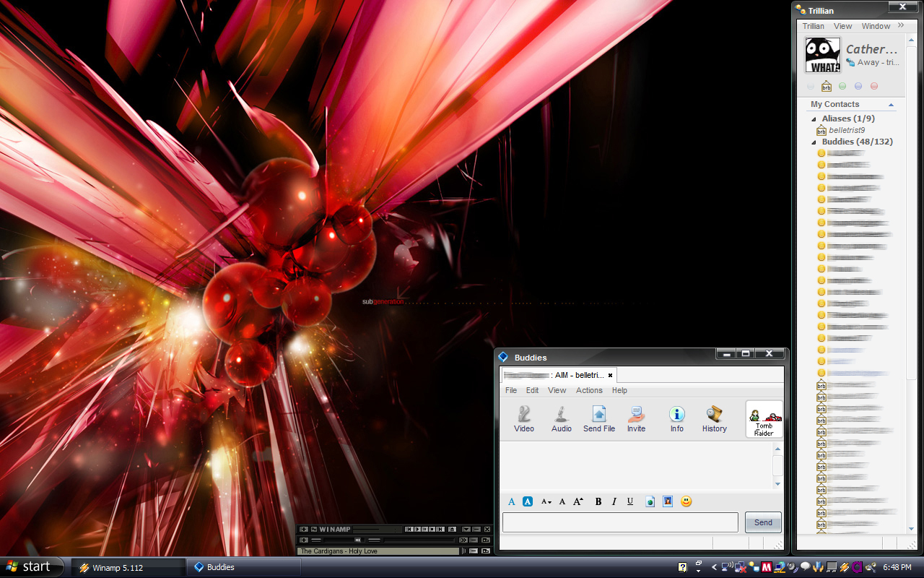This screenshot has height=578, width=924.
Task: Reset font to normal size A
Action: click(x=562, y=501)
